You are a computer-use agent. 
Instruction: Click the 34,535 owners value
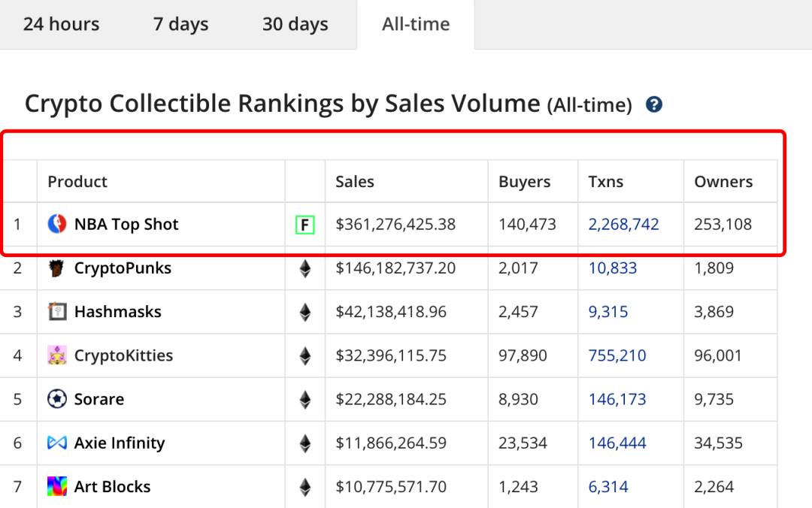[x=718, y=443]
